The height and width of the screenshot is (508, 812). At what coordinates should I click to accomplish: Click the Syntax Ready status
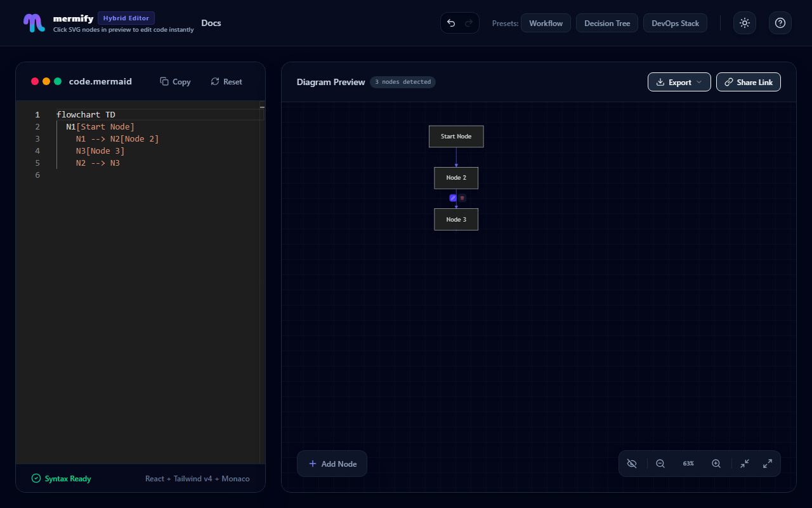coord(62,479)
